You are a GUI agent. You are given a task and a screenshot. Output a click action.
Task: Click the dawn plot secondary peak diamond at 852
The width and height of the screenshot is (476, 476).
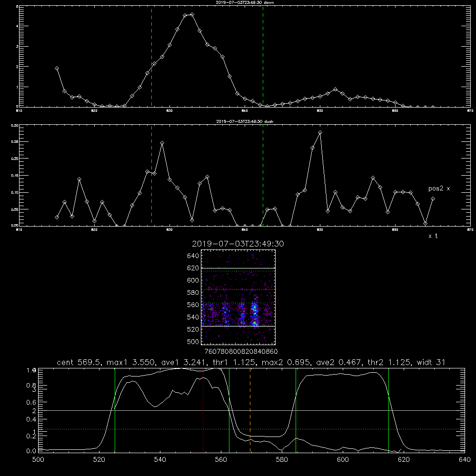pyautogui.click(x=335, y=89)
